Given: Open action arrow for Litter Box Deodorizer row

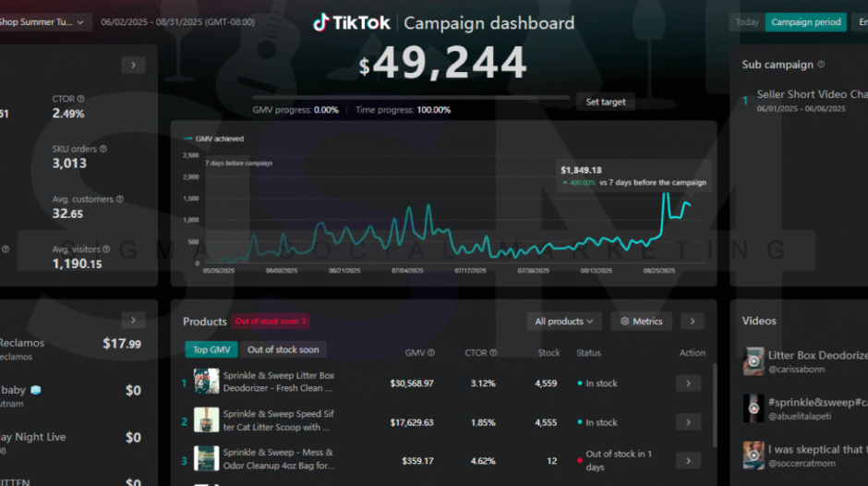Looking at the screenshot, I should click(x=689, y=383).
